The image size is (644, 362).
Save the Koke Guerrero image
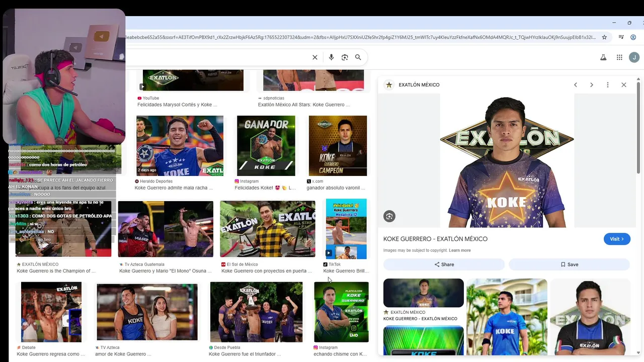[x=569, y=264]
